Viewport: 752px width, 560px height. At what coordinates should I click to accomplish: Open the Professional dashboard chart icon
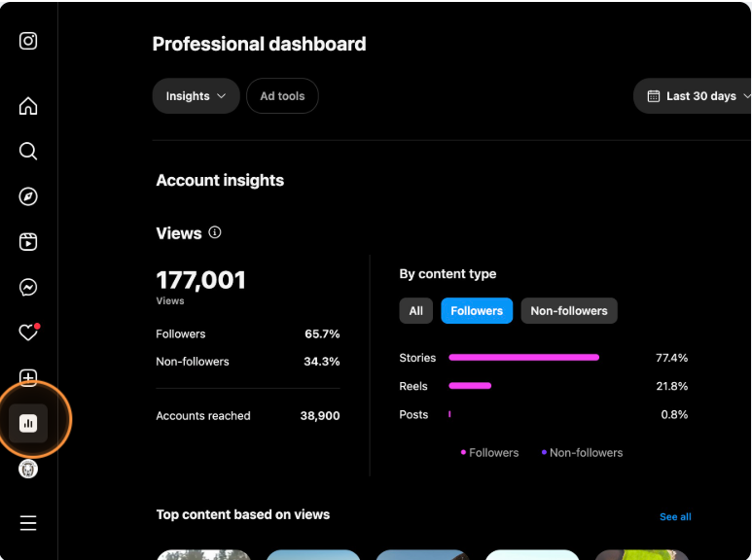click(28, 423)
